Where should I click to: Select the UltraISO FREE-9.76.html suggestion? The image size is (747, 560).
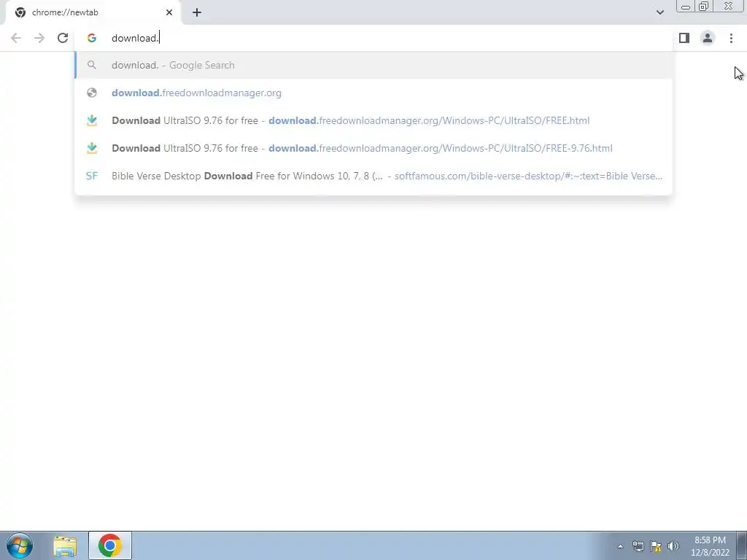pyautogui.click(x=373, y=148)
